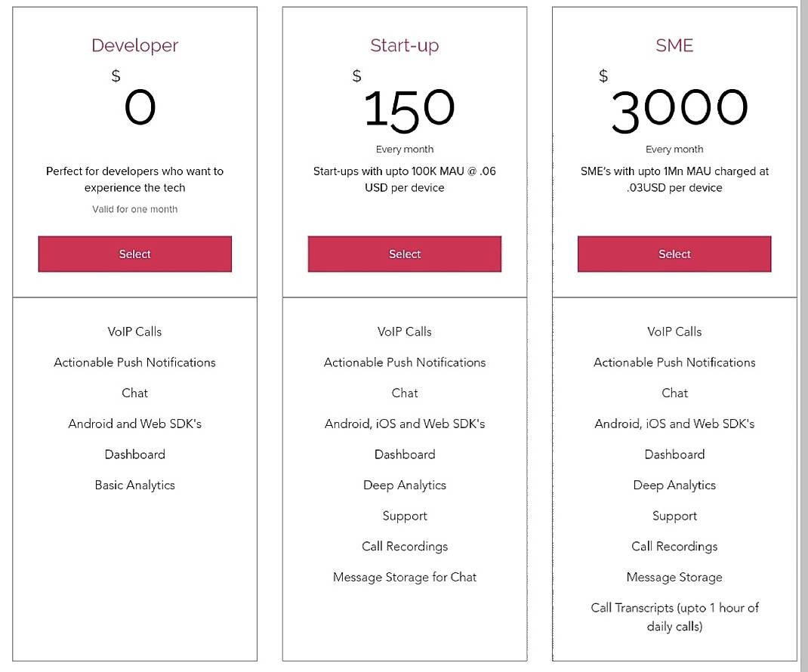808x672 pixels.
Task: Select the Start-up plan
Action: click(x=404, y=254)
